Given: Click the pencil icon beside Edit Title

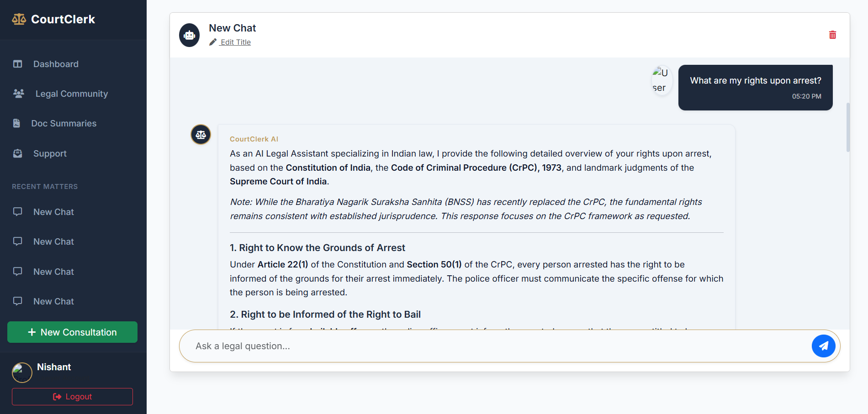Looking at the screenshot, I should coord(213,42).
